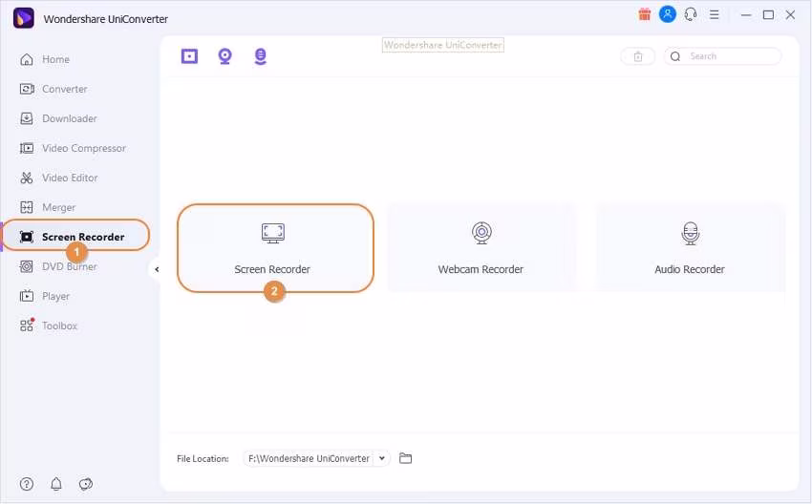Image resolution: width=812 pixels, height=504 pixels.
Task: Click the Video Editor scissors icon
Action: pyautogui.click(x=27, y=178)
